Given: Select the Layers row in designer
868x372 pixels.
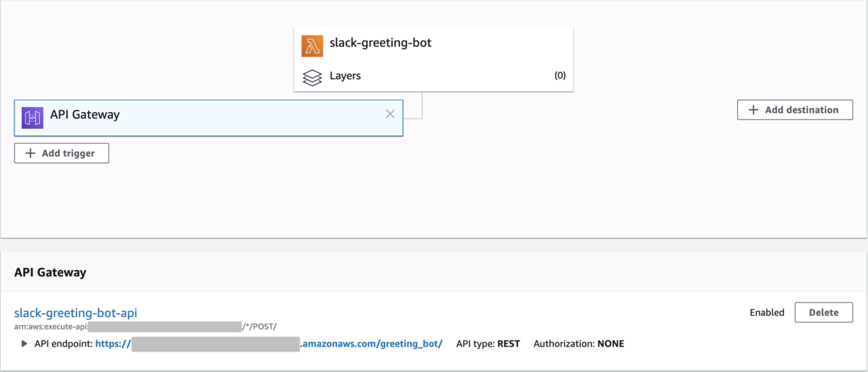Looking at the screenshot, I should 434,76.
